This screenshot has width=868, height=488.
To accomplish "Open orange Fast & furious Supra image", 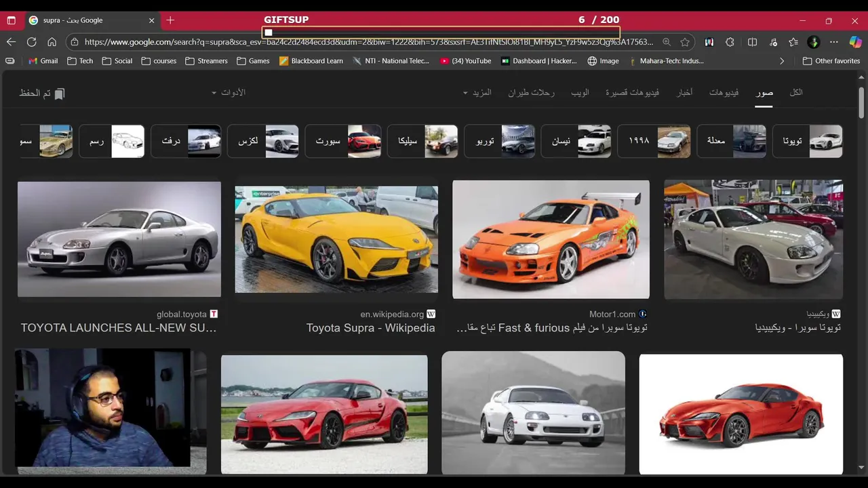I will click(551, 239).
